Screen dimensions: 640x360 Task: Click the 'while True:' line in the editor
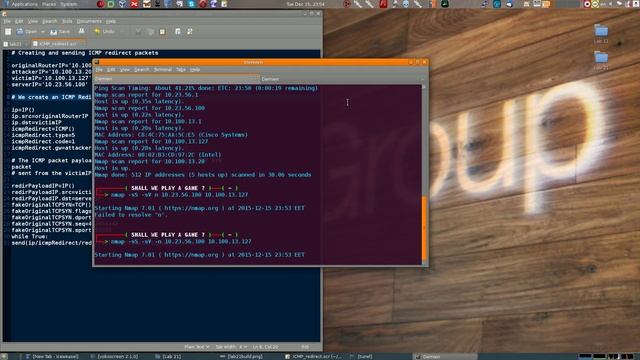point(29,236)
